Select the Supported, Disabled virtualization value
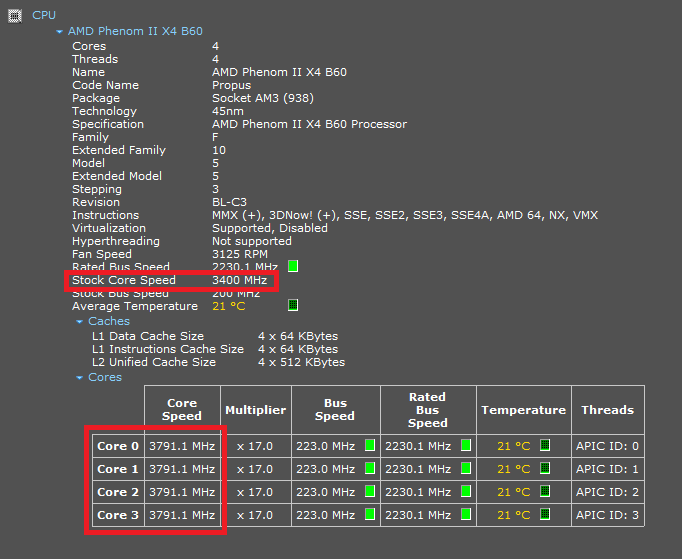Image resolution: width=682 pixels, height=559 pixels. (x=270, y=228)
